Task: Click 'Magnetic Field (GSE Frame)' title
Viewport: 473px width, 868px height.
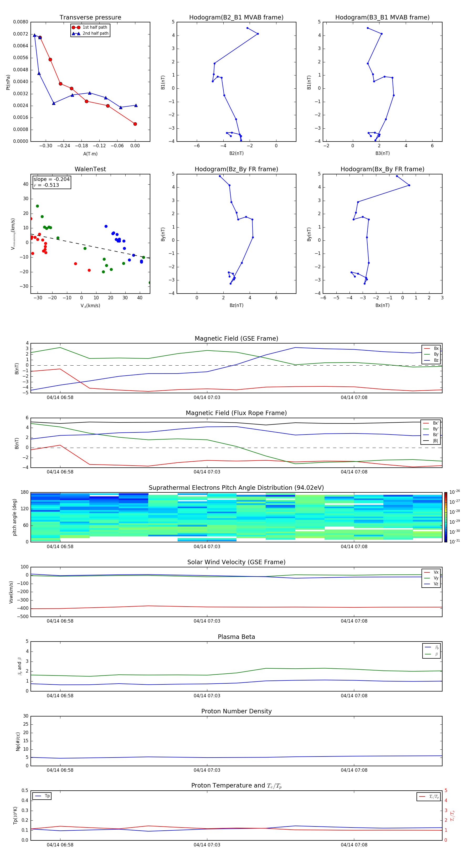Action: 236,339
